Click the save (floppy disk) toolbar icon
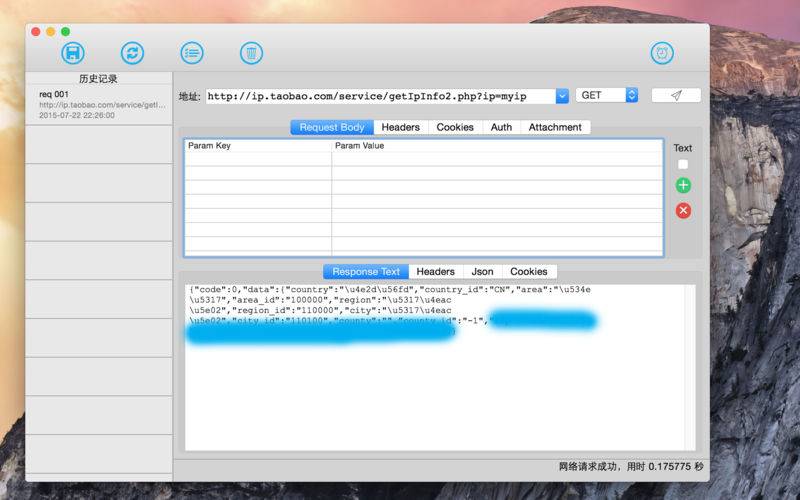Screen dimensions: 800x500 point(73,53)
